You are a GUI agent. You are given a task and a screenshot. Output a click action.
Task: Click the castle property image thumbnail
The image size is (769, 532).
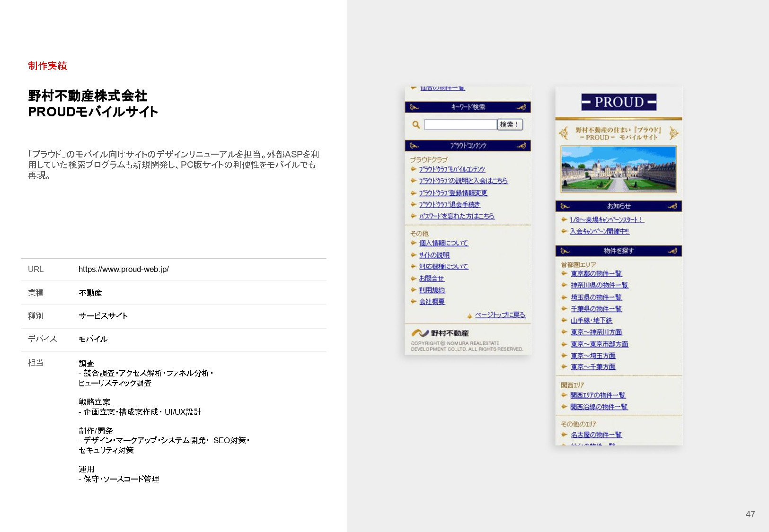(x=619, y=169)
